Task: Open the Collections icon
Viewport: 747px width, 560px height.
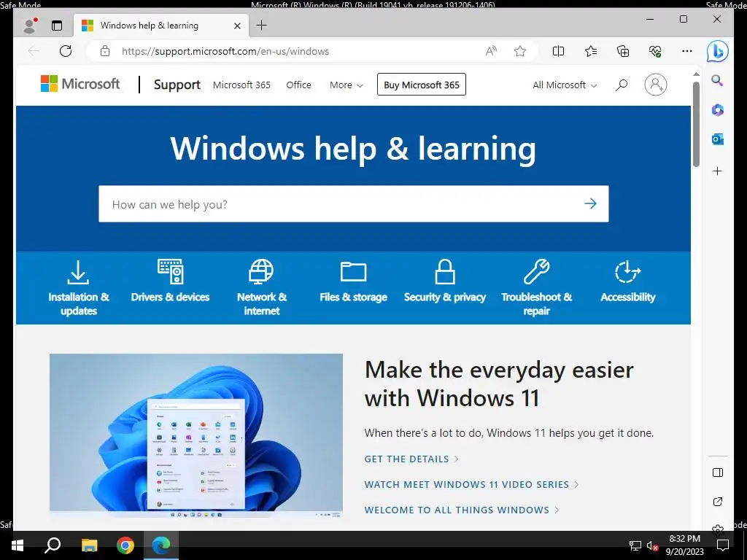Action: [x=623, y=51]
